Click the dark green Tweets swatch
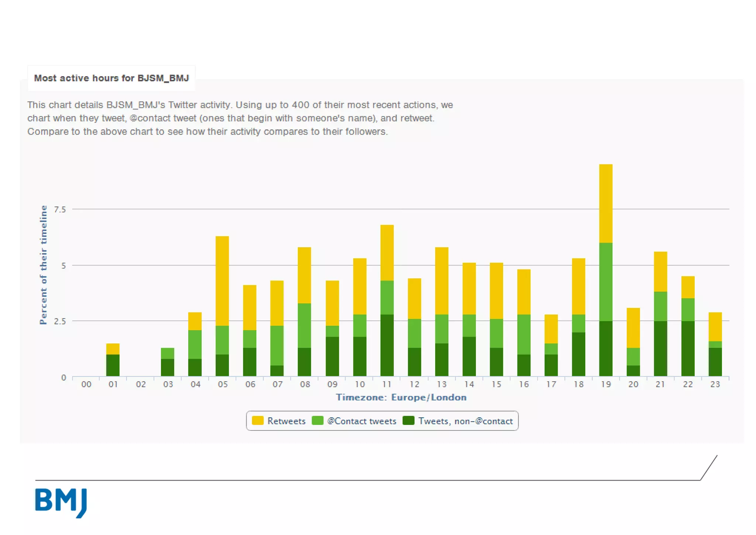Image resolution: width=756 pixels, height=535 pixels. [x=408, y=421]
